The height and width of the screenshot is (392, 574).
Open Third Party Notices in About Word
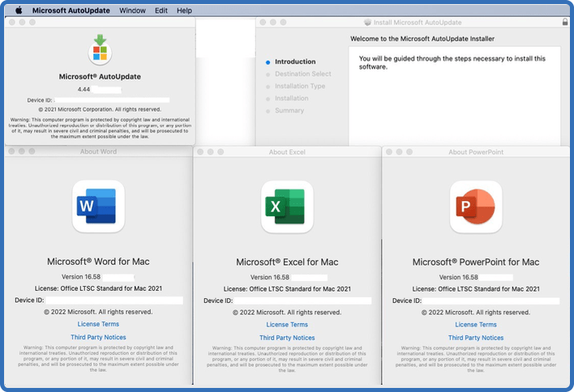click(x=98, y=337)
